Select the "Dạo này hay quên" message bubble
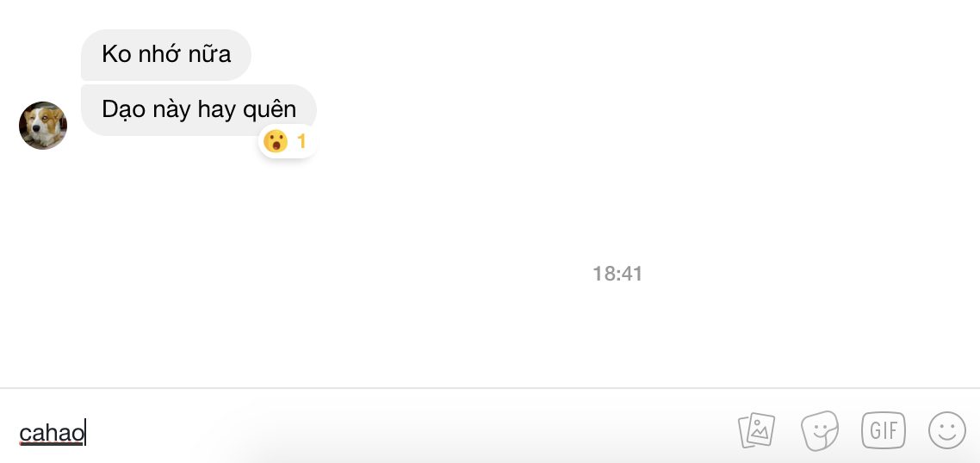 (198, 109)
